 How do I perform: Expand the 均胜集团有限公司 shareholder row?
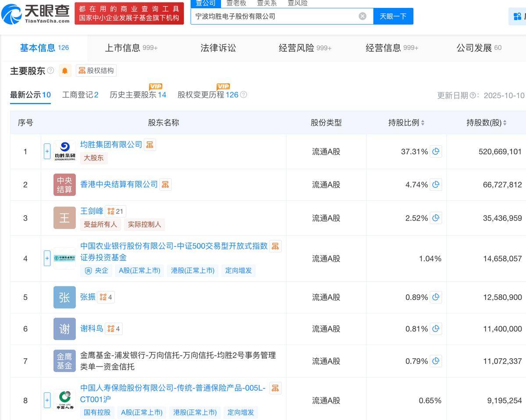pyautogui.click(x=47, y=151)
